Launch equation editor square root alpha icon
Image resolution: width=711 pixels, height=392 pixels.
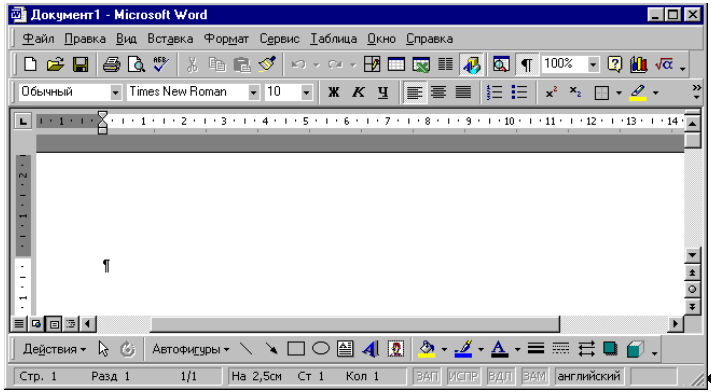664,64
